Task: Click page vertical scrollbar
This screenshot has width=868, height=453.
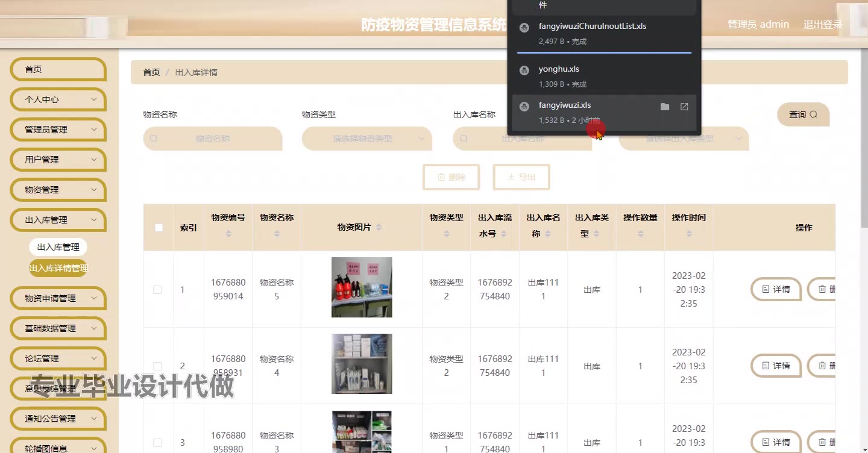Action: [x=864, y=139]
